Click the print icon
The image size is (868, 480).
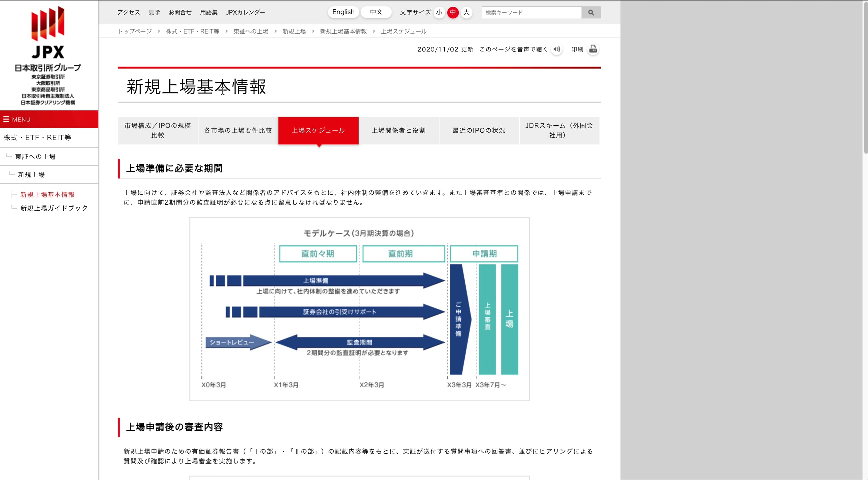pyautogui.click(x=593, y=49)
